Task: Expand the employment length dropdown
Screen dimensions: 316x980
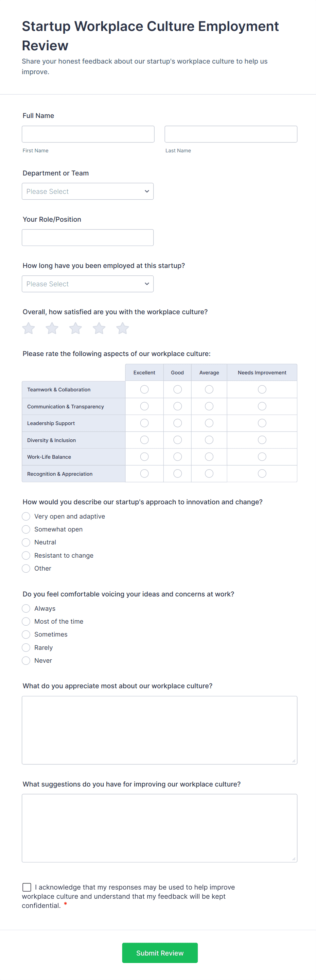Action: 88,283
